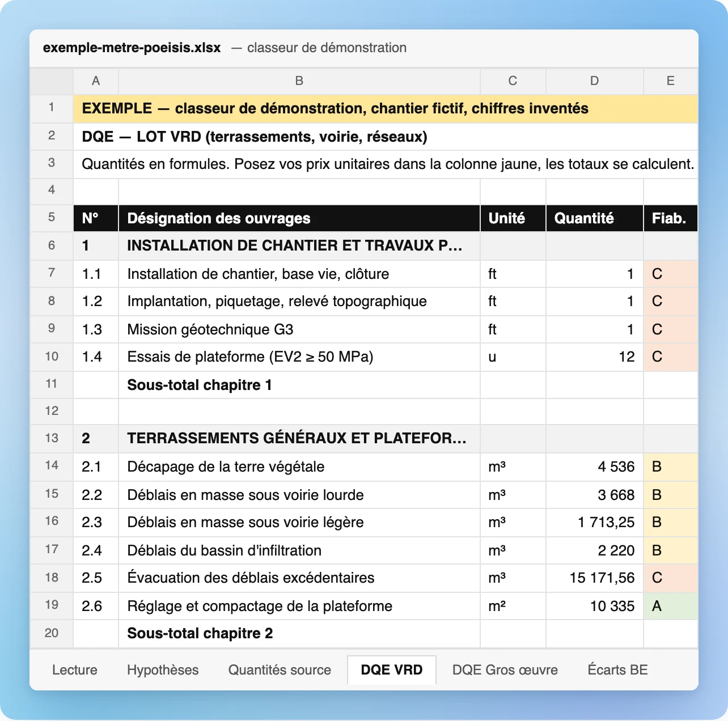
Task: Select column B header
Action: pyautogui.click(x=299, y=81)
